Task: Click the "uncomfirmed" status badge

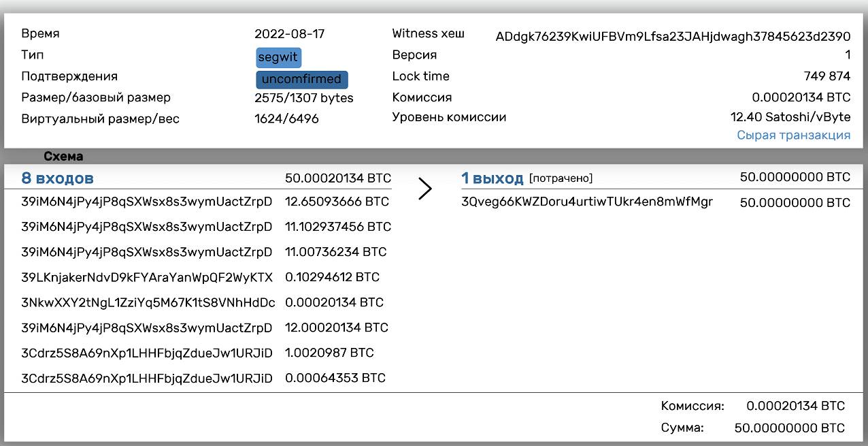Action: pos(301,79)
